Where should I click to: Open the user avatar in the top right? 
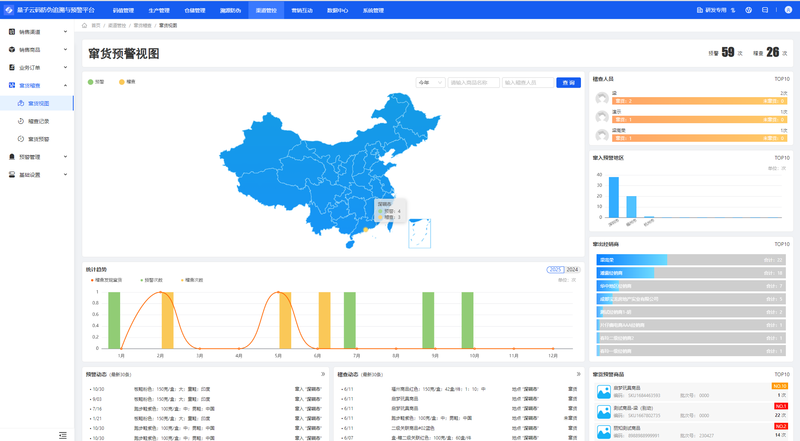coord(789,10)
